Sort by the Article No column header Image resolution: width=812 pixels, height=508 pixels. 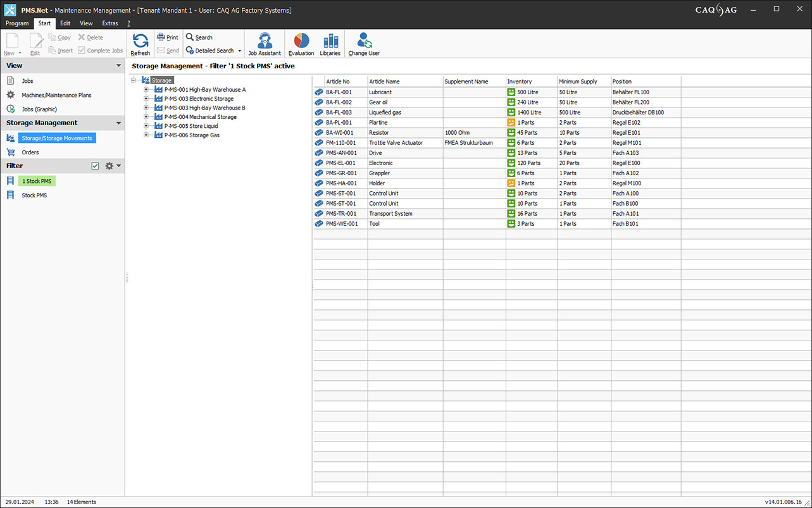pyautogui.click(x=346, y=82)
